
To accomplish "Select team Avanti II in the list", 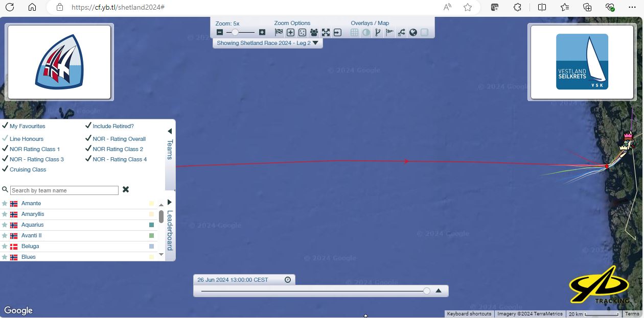I will tap(31, 235).
